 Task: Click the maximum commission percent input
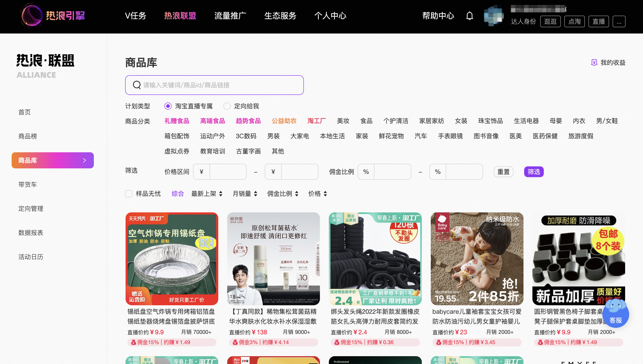tap(464, 172)
